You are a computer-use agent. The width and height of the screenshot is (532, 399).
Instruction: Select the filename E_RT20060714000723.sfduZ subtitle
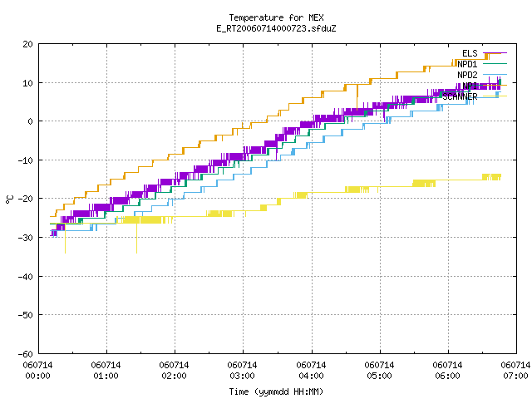pyautogui.click(x=276, y=28)
